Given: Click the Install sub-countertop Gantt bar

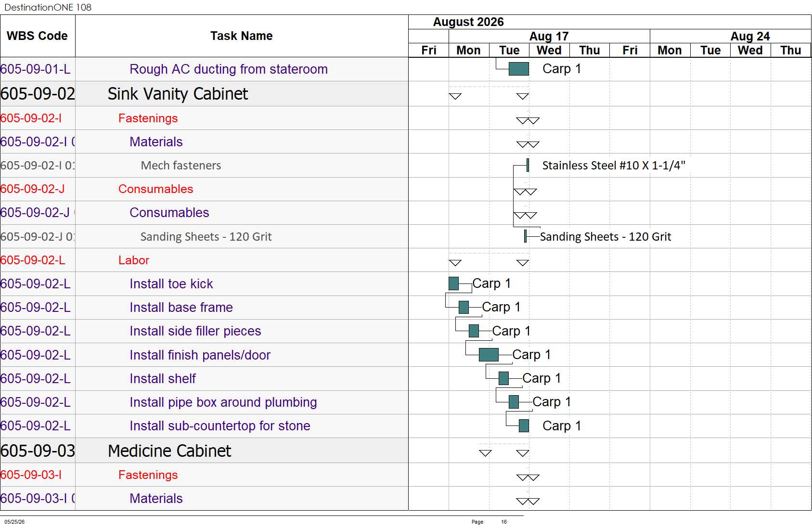Looking at the screenshot, I should coord(524,425).
